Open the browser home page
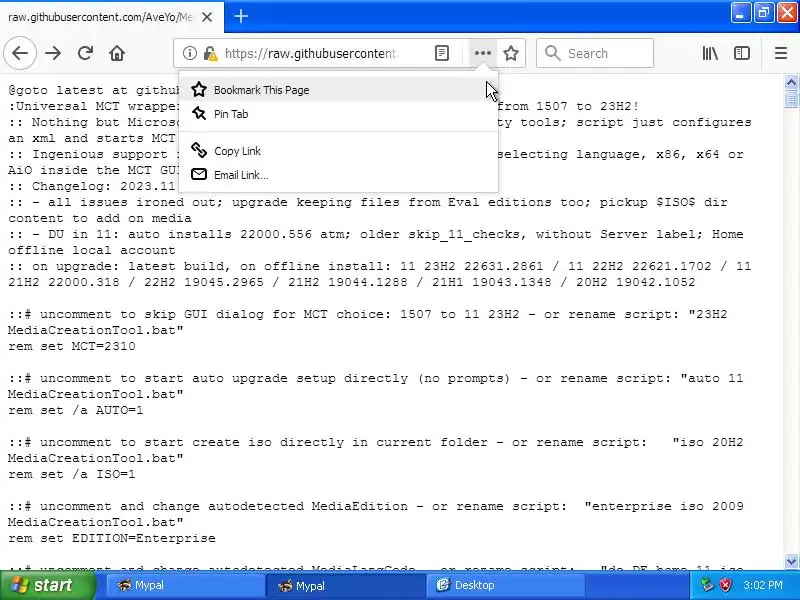Viewport: 800px width, 600px height. pos(117,53)
